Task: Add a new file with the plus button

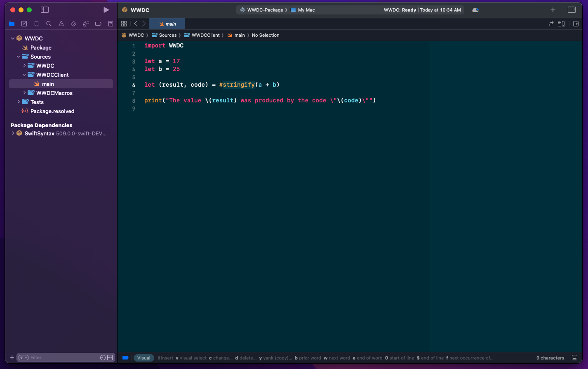Action: pyautogui.click(x=12, y=357)
